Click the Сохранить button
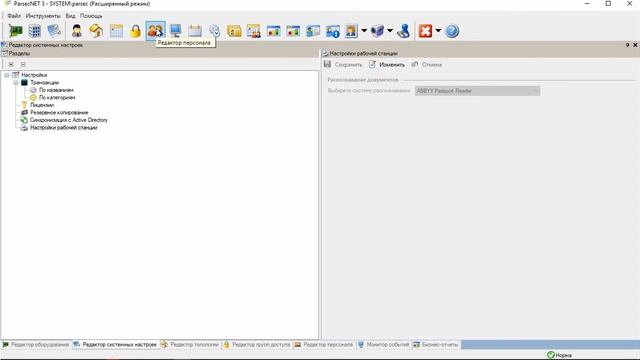This screenshot has width=640, height=360. [343, 64]
